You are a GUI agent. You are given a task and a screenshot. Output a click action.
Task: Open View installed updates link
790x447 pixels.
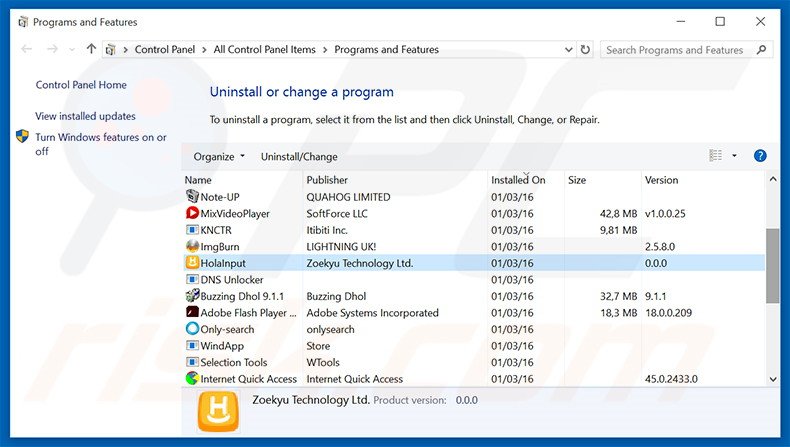pyautogui.click(x=85, y=116)
